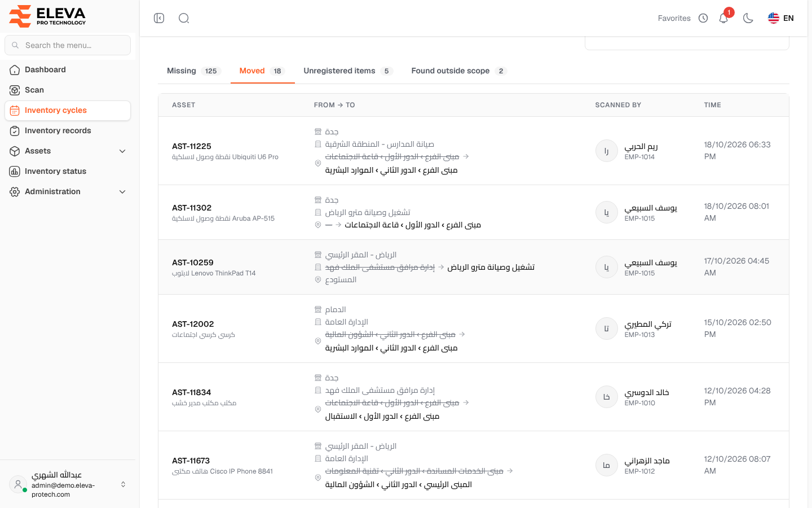The image size is (812, 508).
Task: Click asset ID AST-11673
Action: coord(191,461)
